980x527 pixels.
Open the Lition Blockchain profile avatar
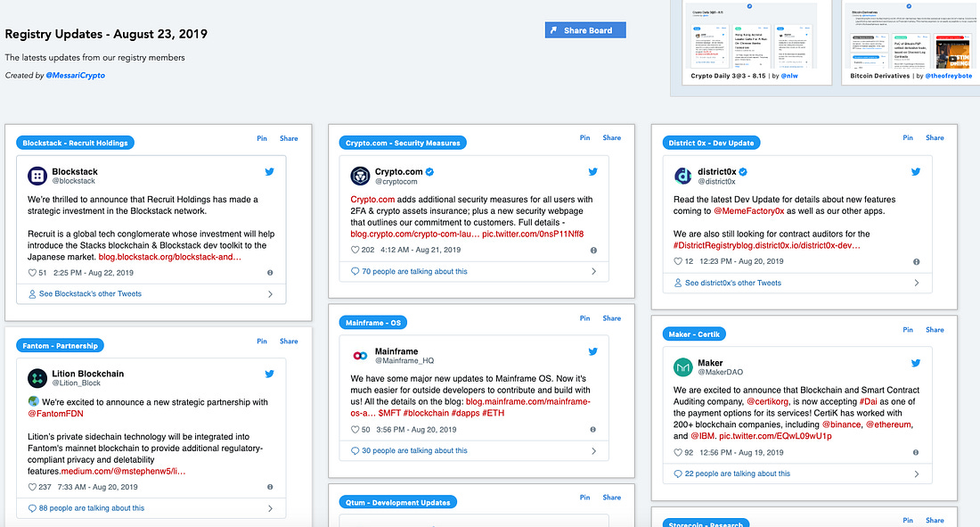pos(37,378)
